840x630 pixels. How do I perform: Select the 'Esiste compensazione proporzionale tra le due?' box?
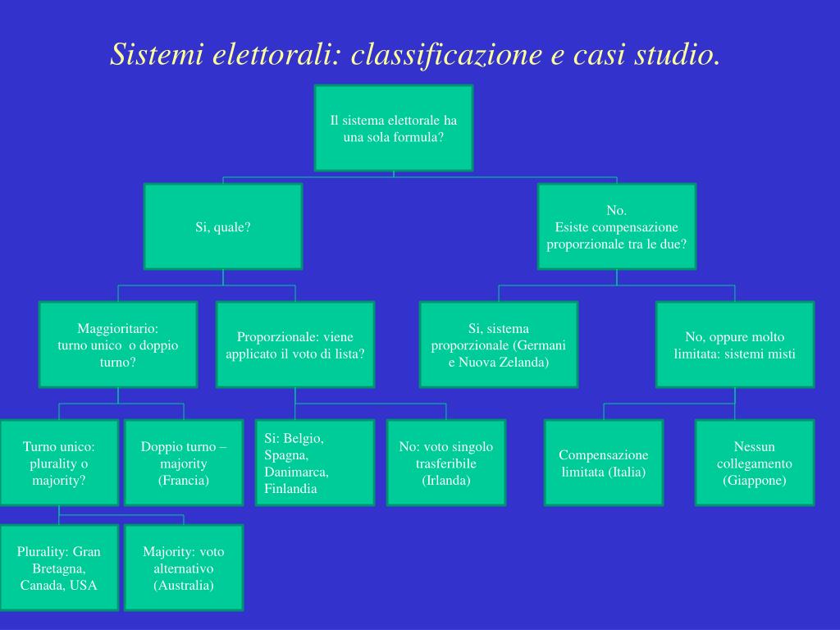coord(617,226)
